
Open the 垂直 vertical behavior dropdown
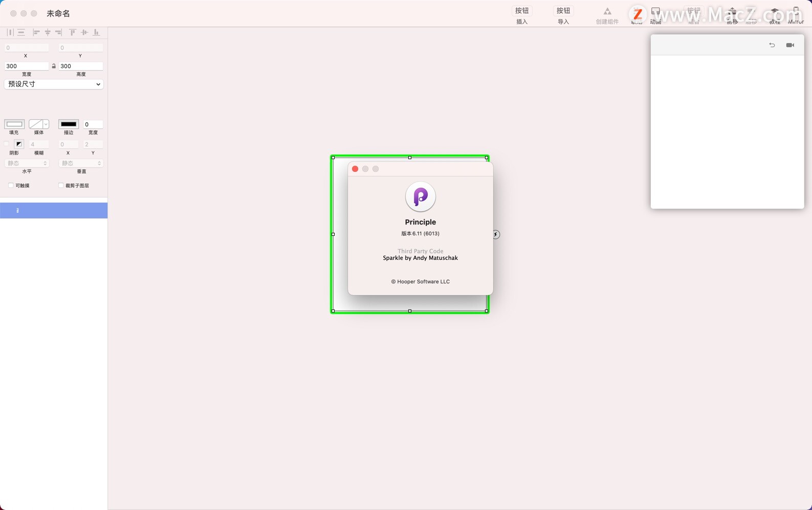(81, 163)
